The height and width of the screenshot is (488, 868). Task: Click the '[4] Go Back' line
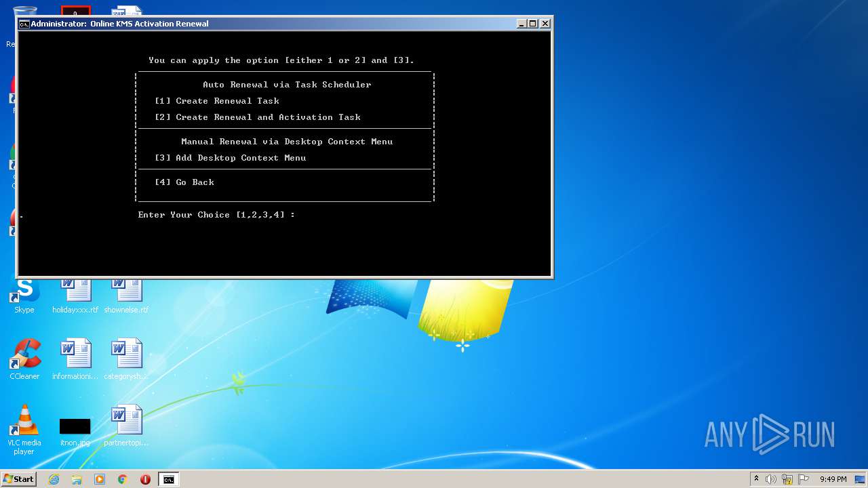pos(184,182)
